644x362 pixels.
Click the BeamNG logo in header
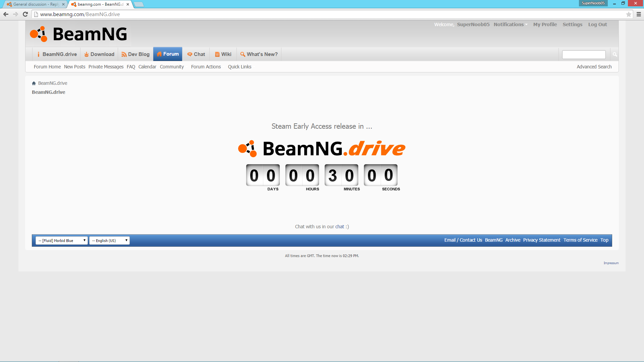click(x=78, y=34)
